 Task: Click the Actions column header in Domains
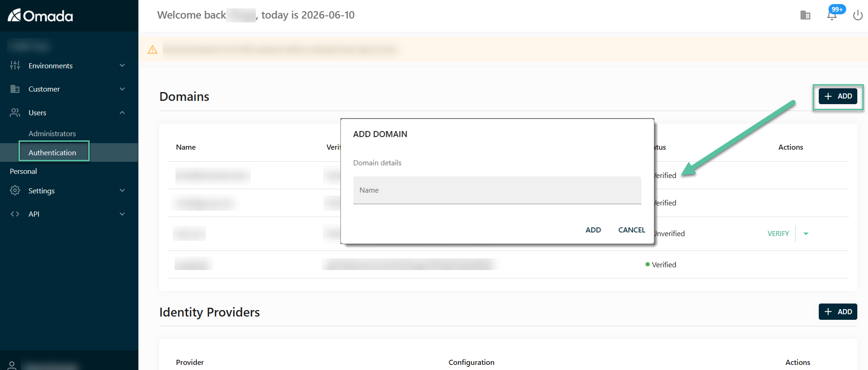[x=790, y=147]
